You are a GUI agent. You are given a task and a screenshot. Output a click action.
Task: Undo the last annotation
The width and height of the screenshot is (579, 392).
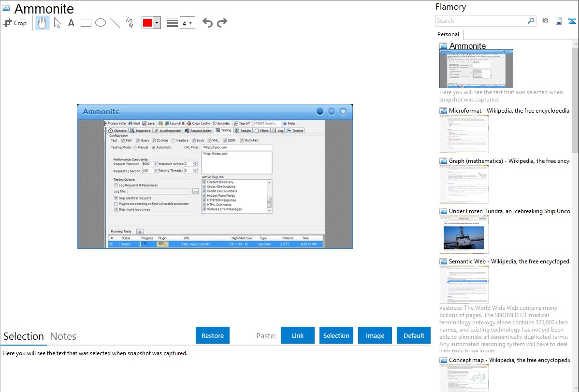207,23
